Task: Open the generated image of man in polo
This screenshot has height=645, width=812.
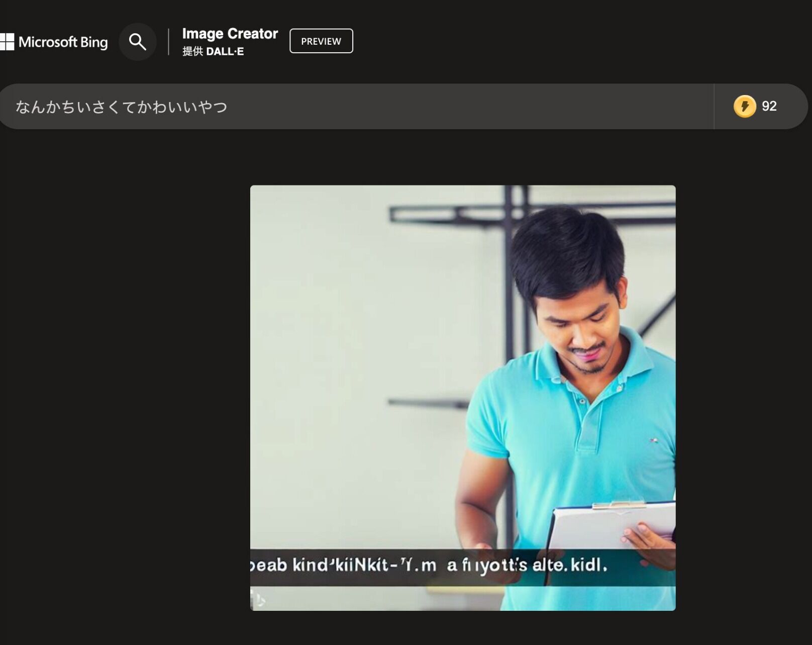Action: point(463,398)
